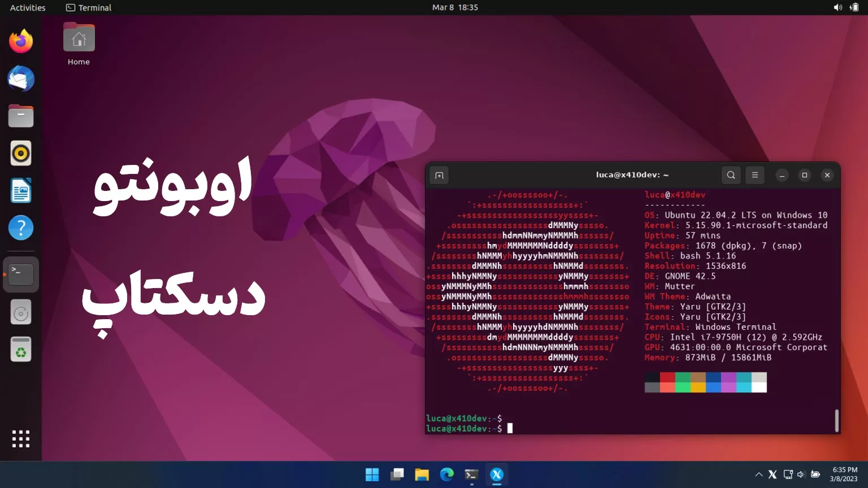Viewport: 868px width, 488px height.
Task: Open the Windows volume tray icon
Action: (801, 475)
